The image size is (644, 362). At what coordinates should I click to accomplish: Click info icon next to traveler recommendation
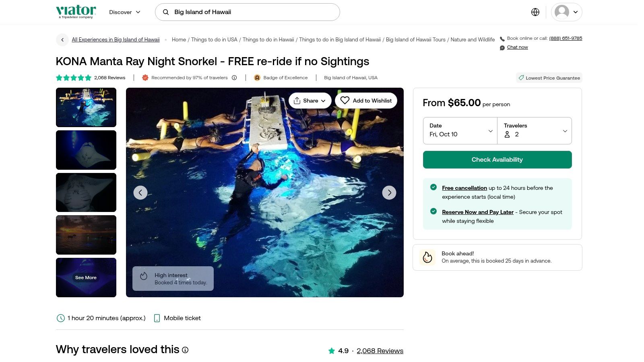[234, 78]
